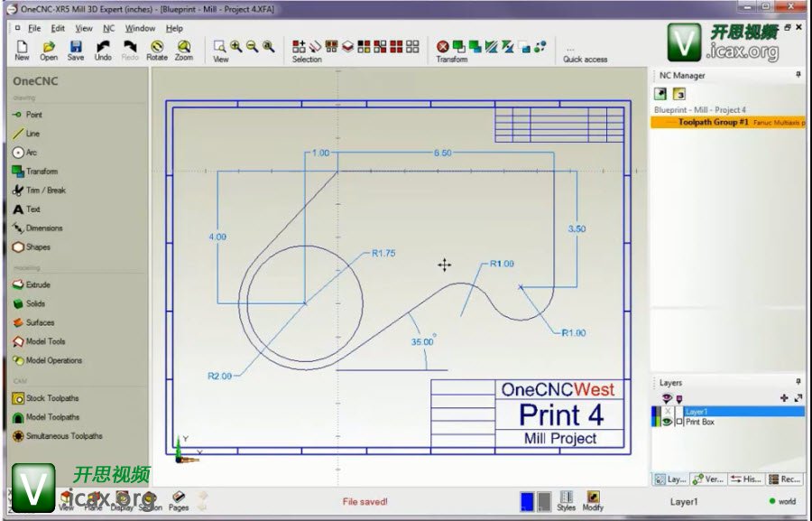This screenshot has height=521, width=812.
Task: Select the Arc drawing tool
Action: [24, 153]
